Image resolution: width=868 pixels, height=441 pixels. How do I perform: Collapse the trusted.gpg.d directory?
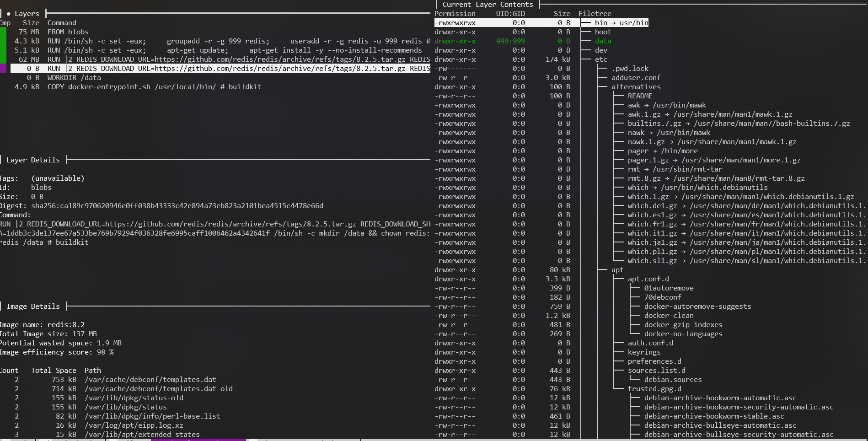pos(654,389)
